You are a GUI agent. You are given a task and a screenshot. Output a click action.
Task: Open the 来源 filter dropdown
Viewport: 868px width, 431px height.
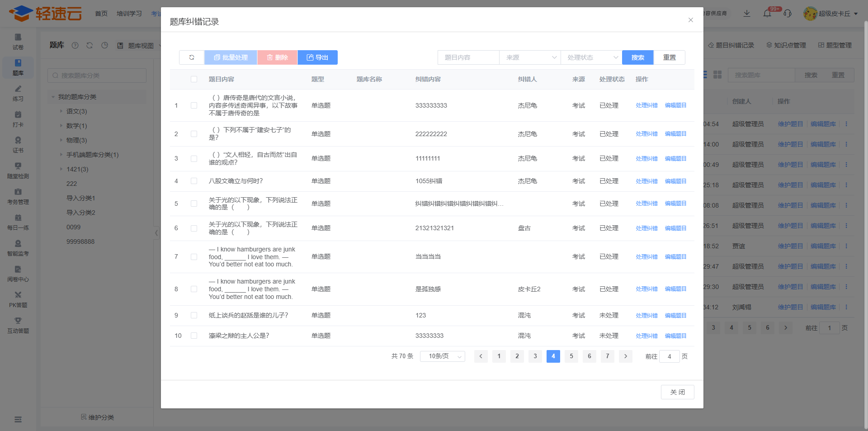coord(530,57)
